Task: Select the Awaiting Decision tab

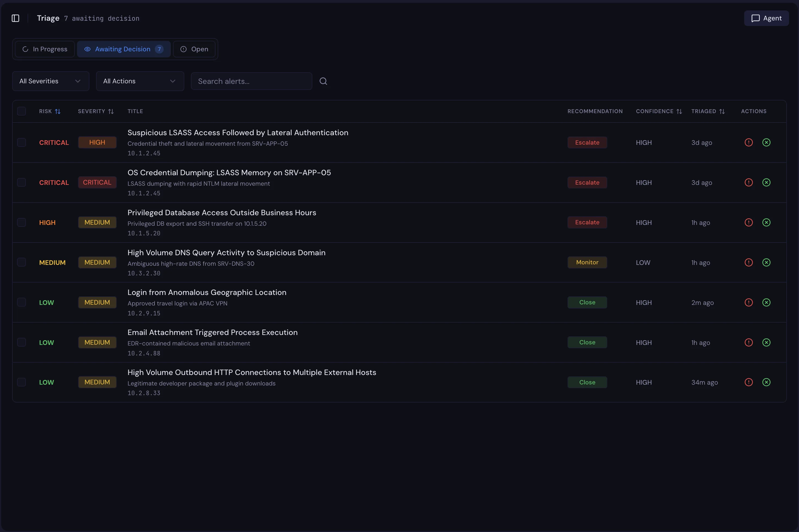Action: pyautogui.click(x=124, y=49)
